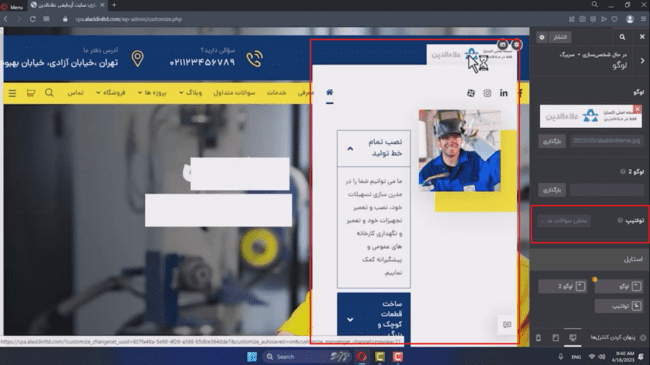Go back using the panel chevron arrow
This screenshot has height=365, width=650.
coord(642,61)
